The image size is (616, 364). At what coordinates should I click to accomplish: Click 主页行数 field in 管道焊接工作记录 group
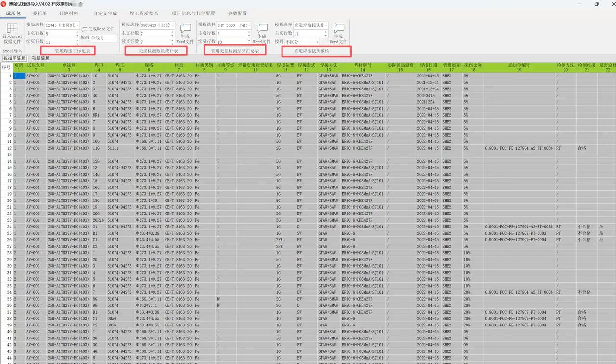(x=62, y=34)
